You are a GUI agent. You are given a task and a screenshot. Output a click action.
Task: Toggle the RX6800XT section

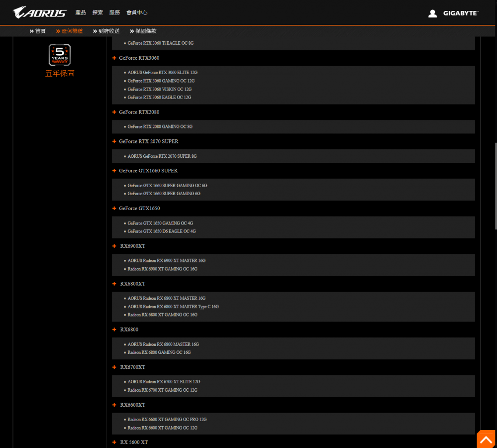(x=129, y=284)
